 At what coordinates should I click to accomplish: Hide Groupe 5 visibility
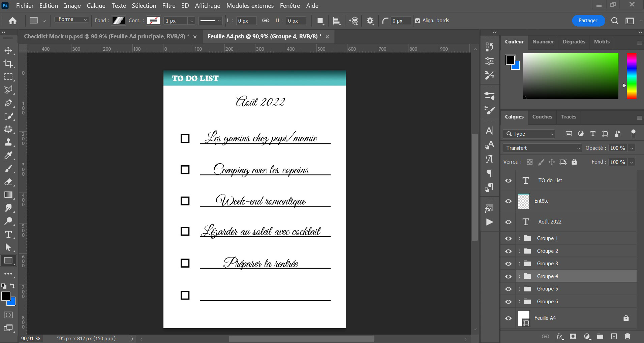pyautogui.click(x=508, y=289)
